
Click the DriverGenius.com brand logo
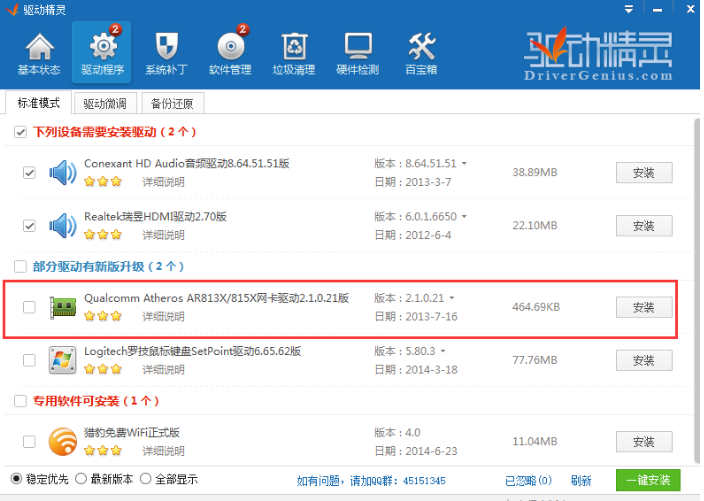pyautogui.click(x=598, y=54)
